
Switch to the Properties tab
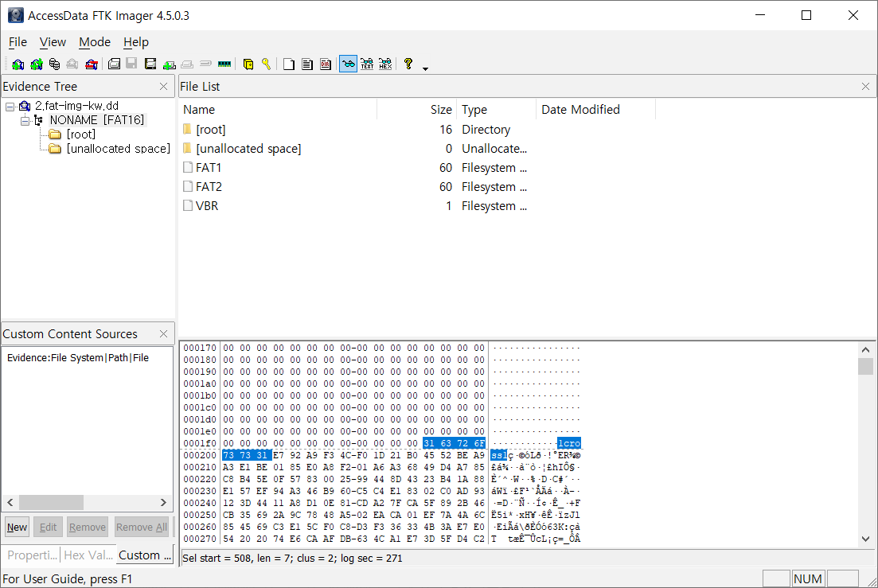point(32,555)
